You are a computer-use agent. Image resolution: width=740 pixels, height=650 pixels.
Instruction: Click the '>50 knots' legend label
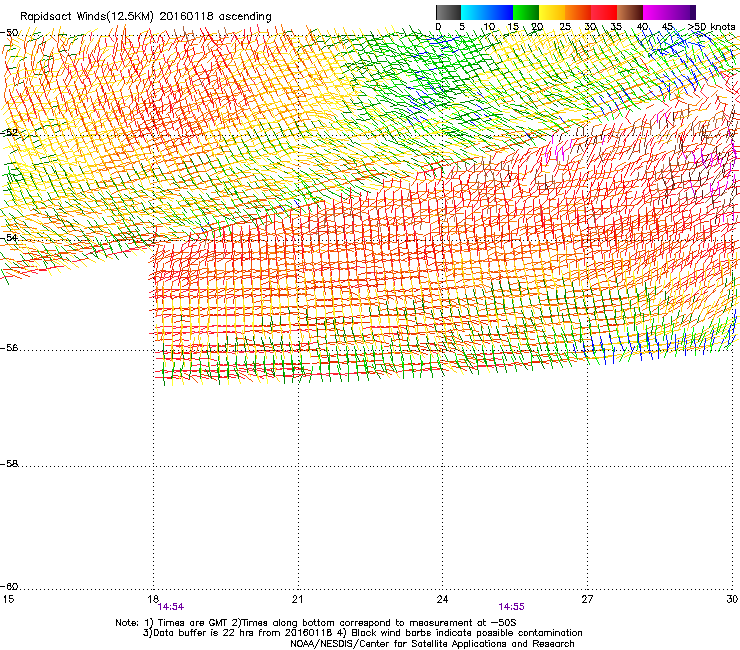711,27
